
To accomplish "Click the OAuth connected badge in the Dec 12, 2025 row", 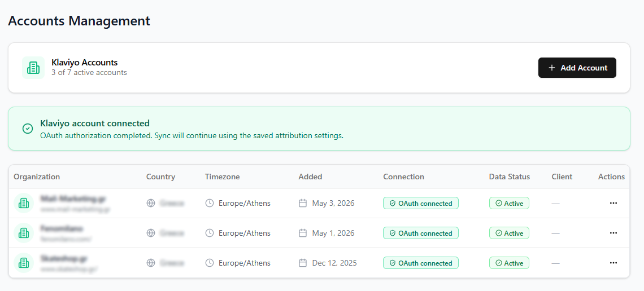I will pos(420,263).
